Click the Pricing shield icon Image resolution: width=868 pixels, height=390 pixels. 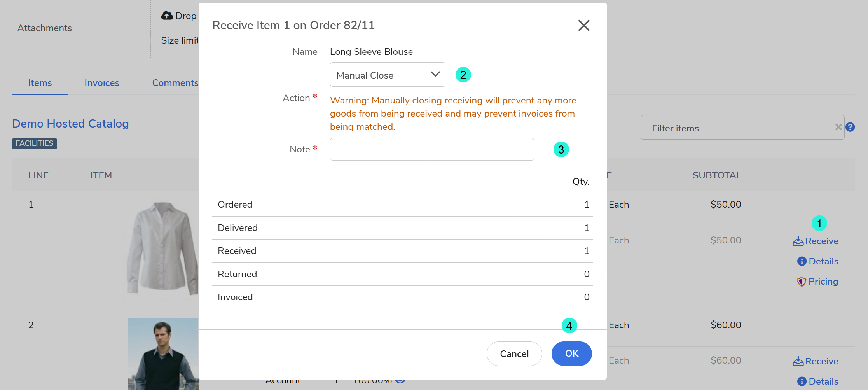[801, 282]
